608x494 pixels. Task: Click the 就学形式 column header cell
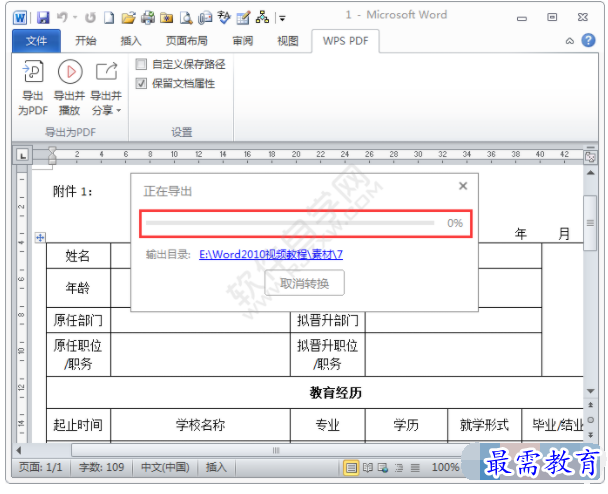tap(484, 425)
